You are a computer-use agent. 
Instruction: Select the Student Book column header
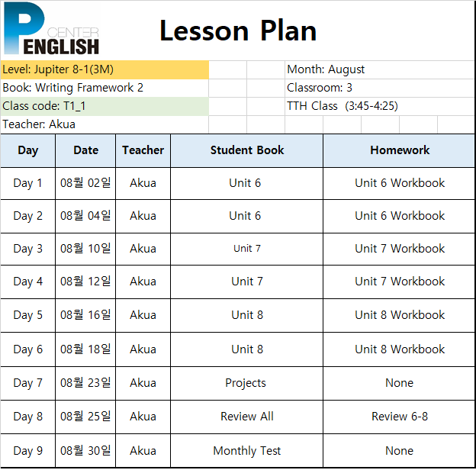(247, 150)
